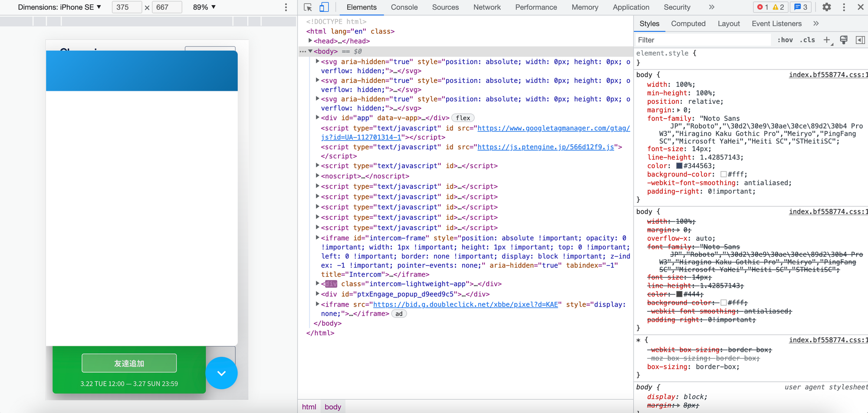Toggle the .cls element classes button
This screenshot has width=868, height=413.
click(x=808, y=40)
